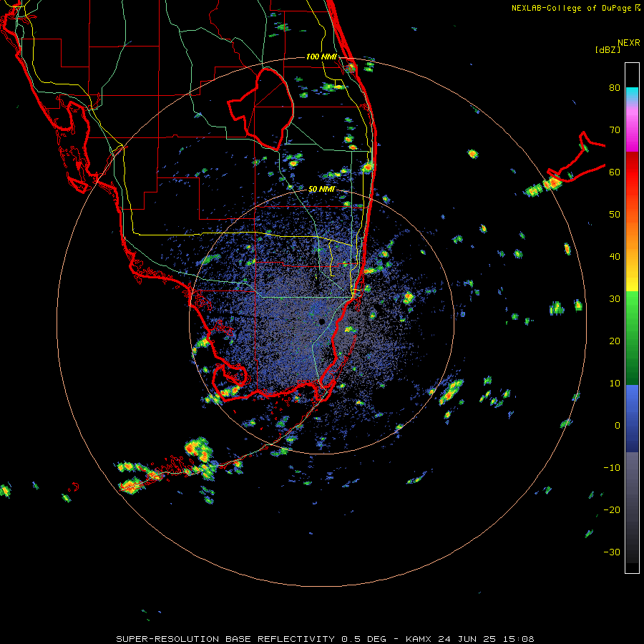Click the 60 value on the dBZ scale

tap(615, 172)
